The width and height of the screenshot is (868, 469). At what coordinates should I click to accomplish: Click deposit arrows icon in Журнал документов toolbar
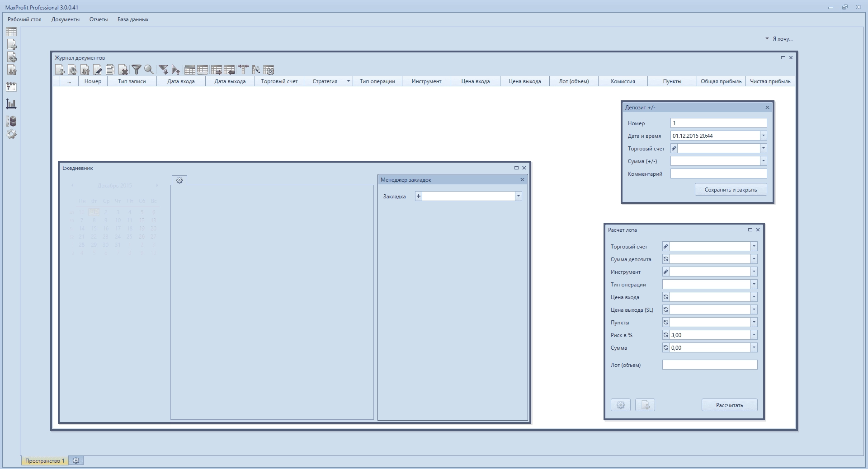click(x=85, y=70)
